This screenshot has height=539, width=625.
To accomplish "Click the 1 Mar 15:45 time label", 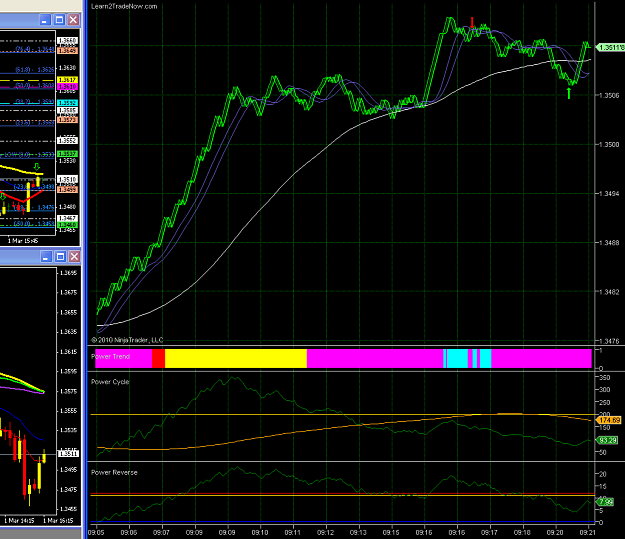I will pos(23,241).
